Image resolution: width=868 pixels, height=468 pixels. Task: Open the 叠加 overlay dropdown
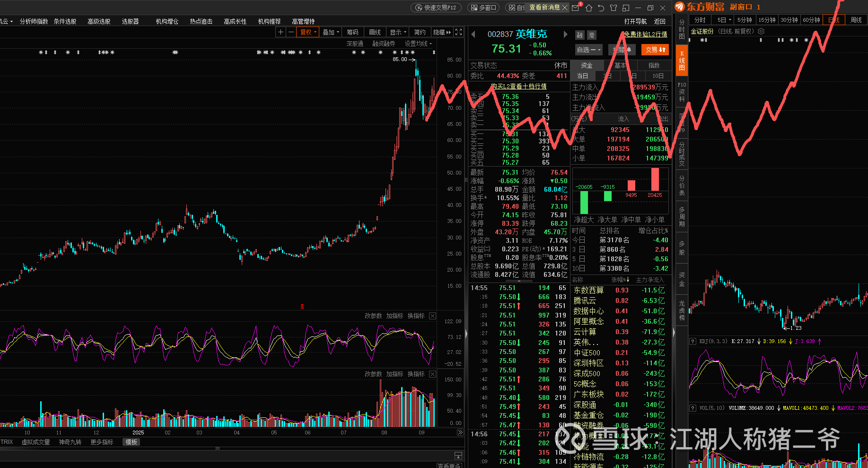(x=331, y=32)
